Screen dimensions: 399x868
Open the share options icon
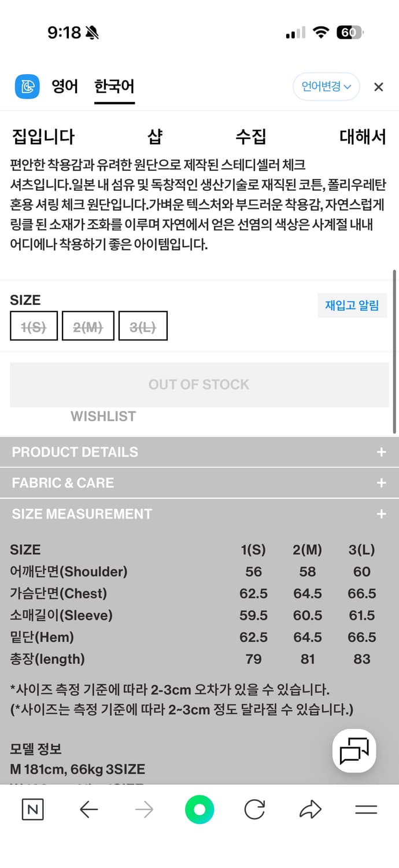click(x=310, y=810)
